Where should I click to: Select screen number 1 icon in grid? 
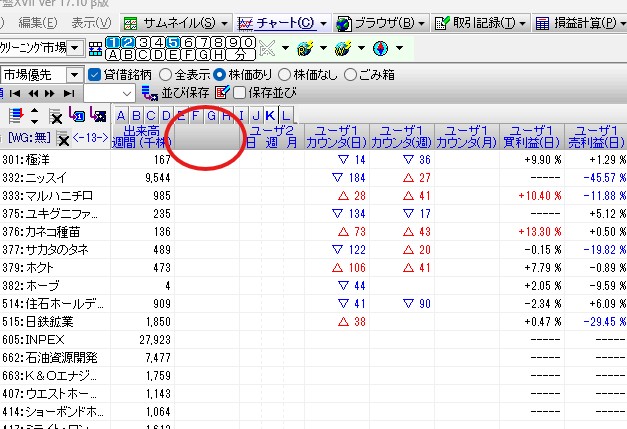coord(114,42)
